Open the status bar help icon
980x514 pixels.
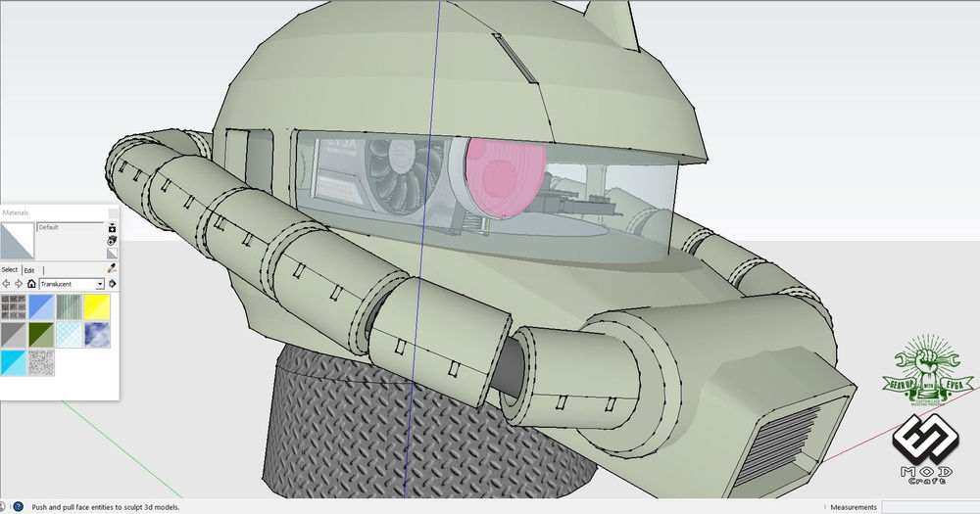19,507
